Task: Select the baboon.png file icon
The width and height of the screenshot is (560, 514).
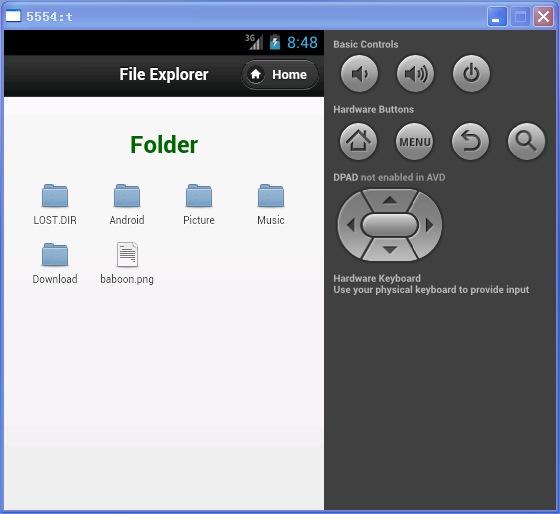Action: [127, 255]
